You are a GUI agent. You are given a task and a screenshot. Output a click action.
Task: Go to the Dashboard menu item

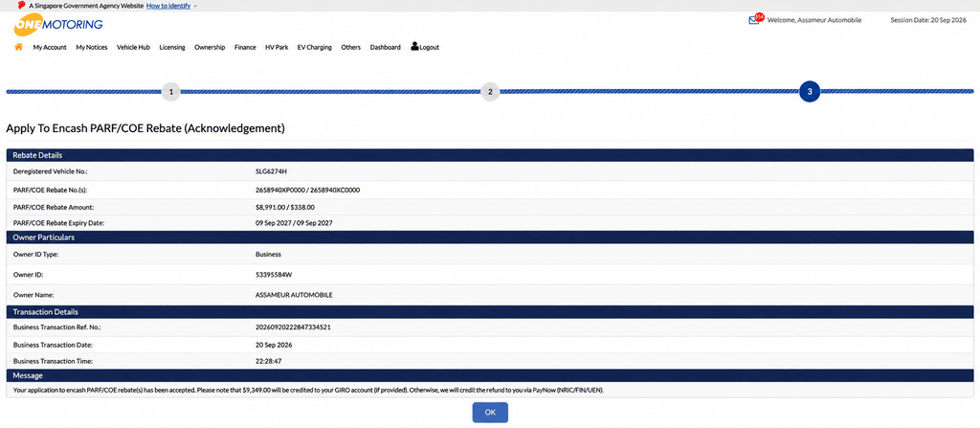pyautogui.click(x=385, y=47)
